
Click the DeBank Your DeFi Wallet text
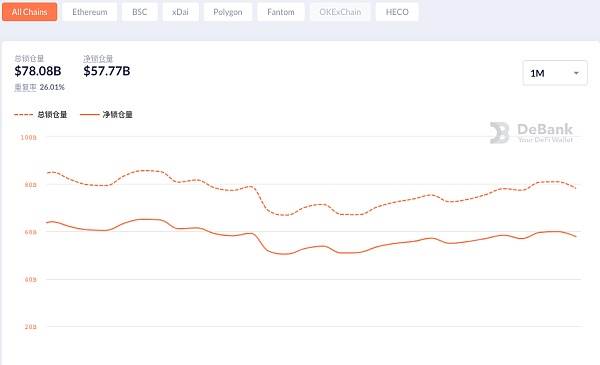[x=545, y=133]
